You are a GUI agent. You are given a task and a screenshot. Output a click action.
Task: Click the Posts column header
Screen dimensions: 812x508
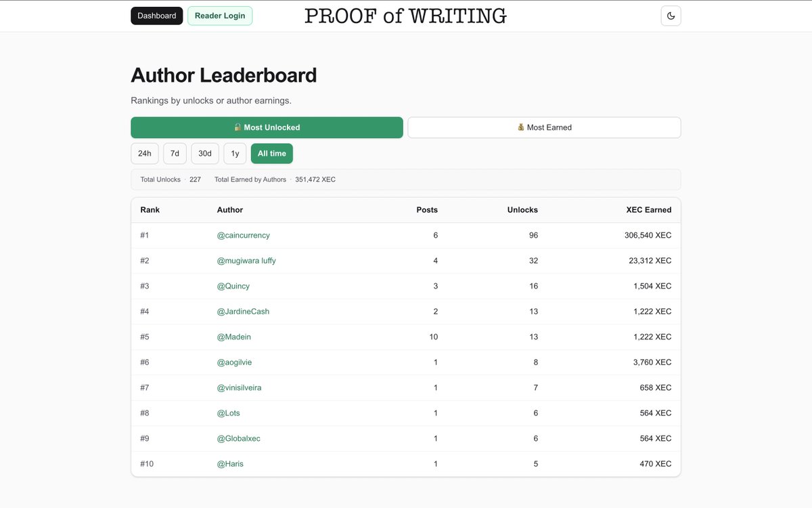point(427,210)
